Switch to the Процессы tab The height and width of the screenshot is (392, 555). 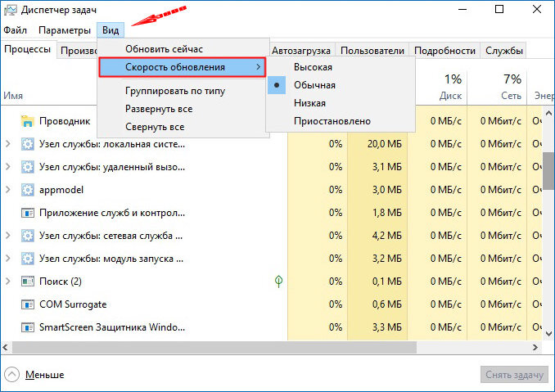pyautogui.click(x=28, y=49)
